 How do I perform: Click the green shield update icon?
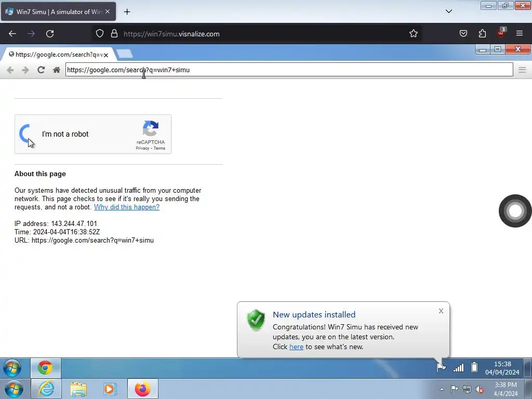pos(256,320)
